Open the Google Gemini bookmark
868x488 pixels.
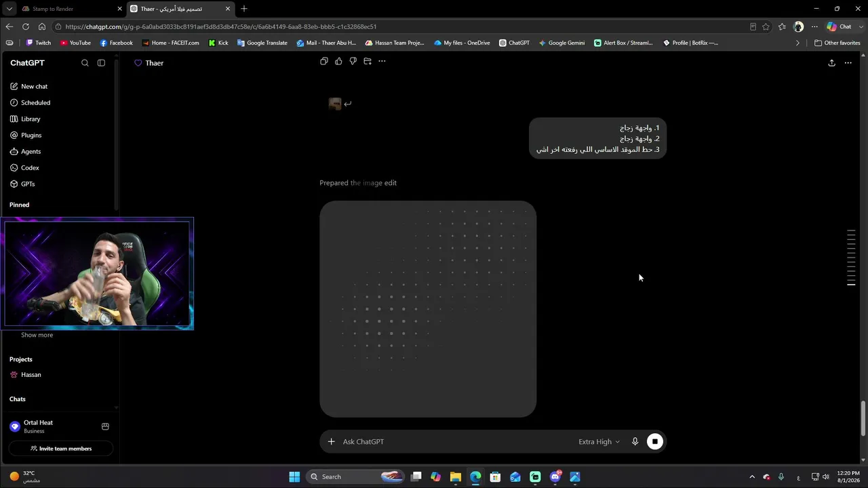coord(561,43)
